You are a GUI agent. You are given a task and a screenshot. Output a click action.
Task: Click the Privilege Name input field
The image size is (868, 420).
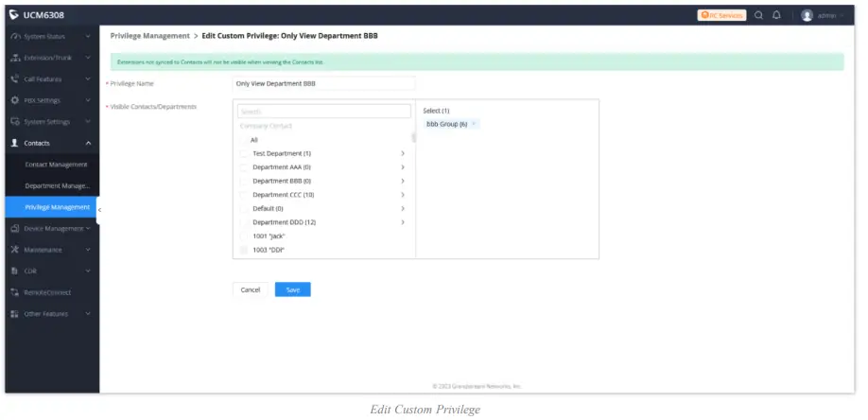pos(323,83)
